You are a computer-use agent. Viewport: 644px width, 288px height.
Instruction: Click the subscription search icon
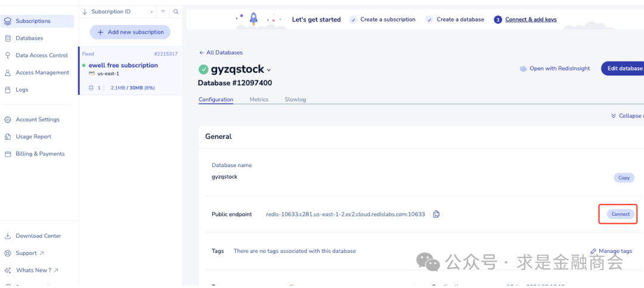pos(176,11)
